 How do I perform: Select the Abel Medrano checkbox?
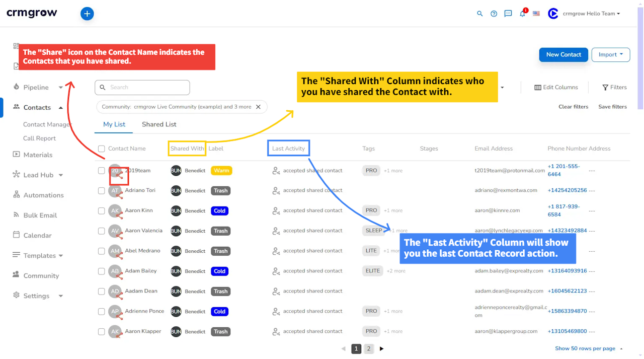click(102, 251)
